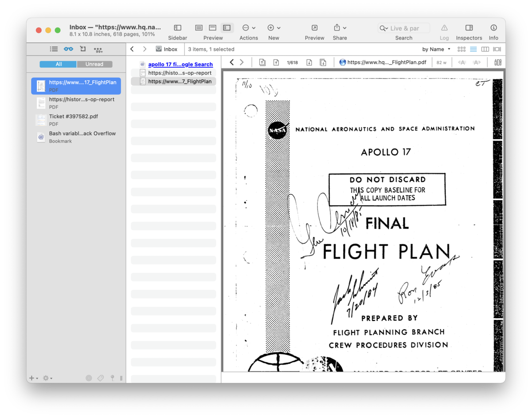Open the New item toolbar menu
The height and width of the screenshot is (418, 532).
point(274,28)
